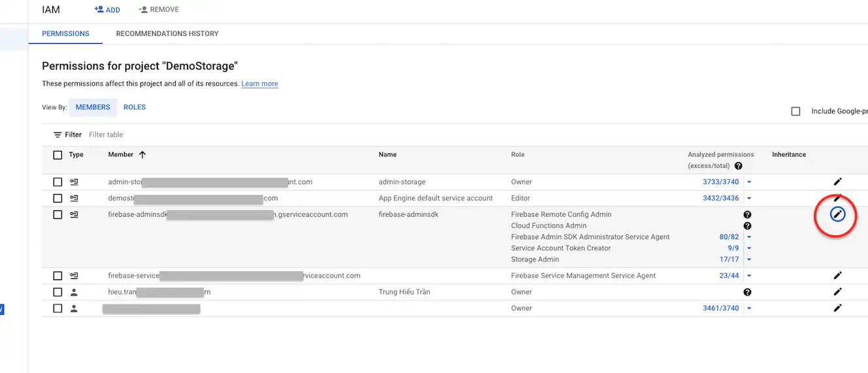Expand dropdown next to 3733/3740 permissions
This screenshot has height=373, width=868.
click(x=749, y=182)
